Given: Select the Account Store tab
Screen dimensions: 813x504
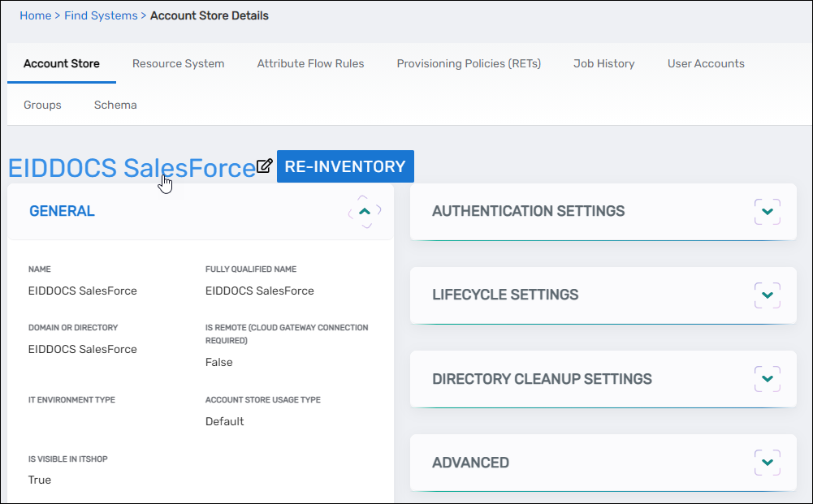Looking at the screenshot, I should click(x=62, y=63).
